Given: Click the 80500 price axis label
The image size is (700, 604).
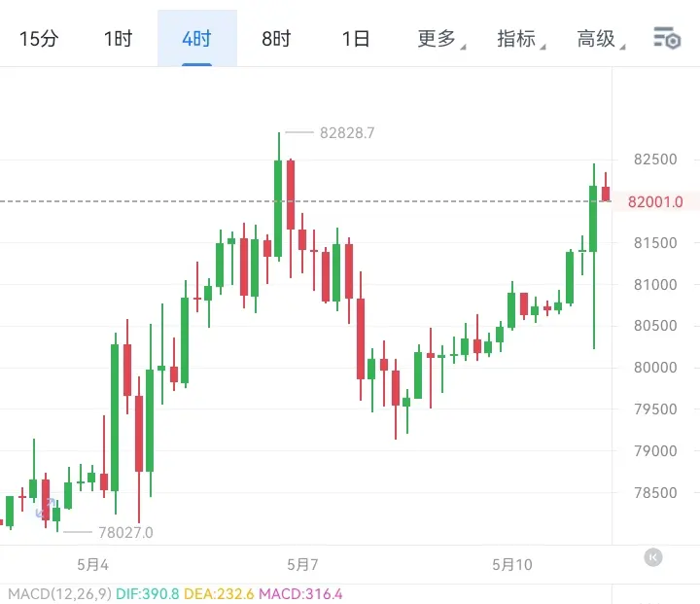Looking at the screenshot, I should pos(655,326).
